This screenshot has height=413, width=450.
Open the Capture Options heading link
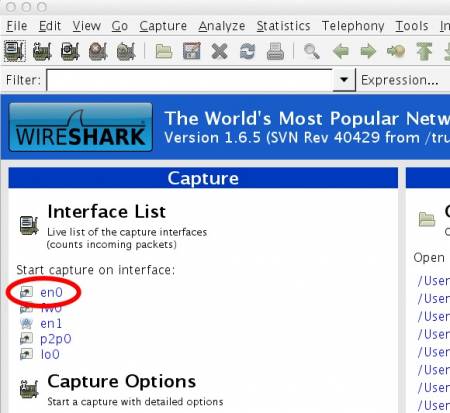pyautogui.click(x=122, y=382)
